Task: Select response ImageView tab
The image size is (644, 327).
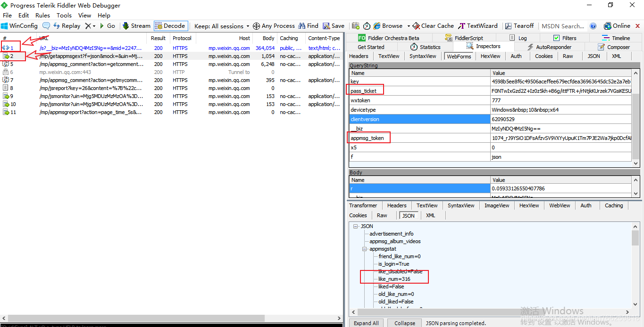Action: (x=497, y=205)
